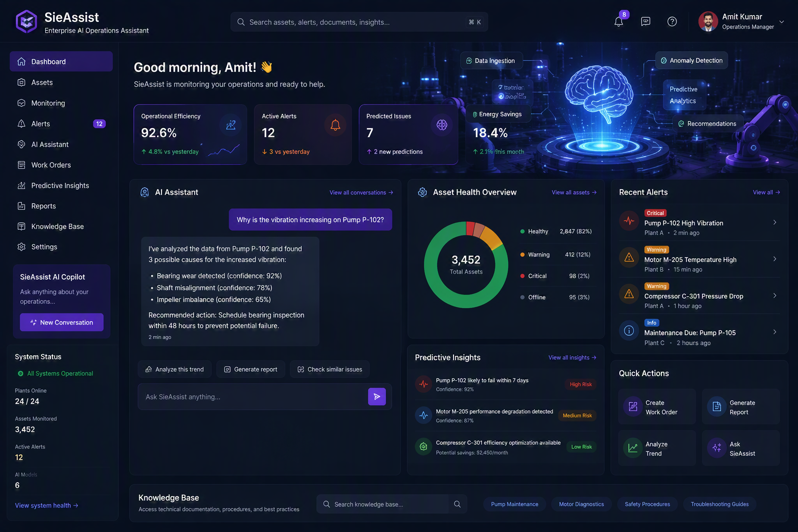The image size is (798, 532).
Task: Click Pump P-102 failure prediction pulse icon
Action: [424, 384]
